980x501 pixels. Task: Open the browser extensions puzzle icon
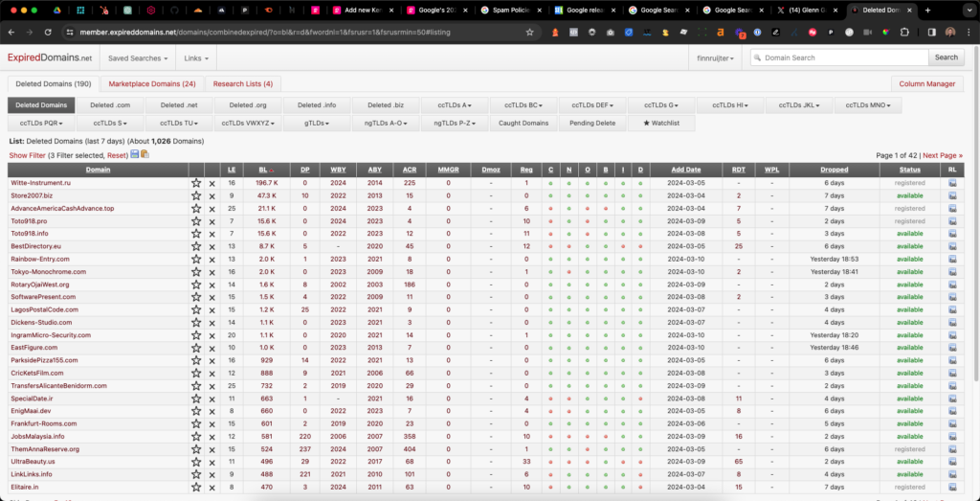click(x=904, y=33)
